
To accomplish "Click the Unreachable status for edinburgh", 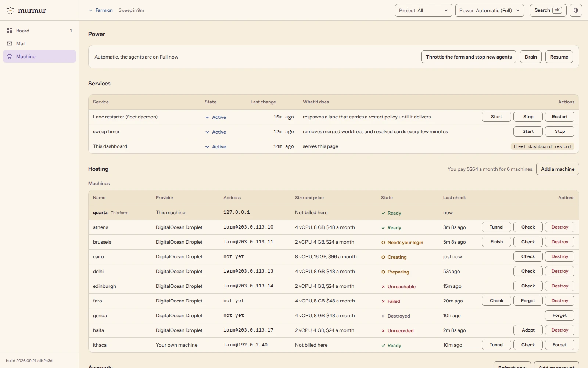I will pyautogui.click(x=398, y=287).
